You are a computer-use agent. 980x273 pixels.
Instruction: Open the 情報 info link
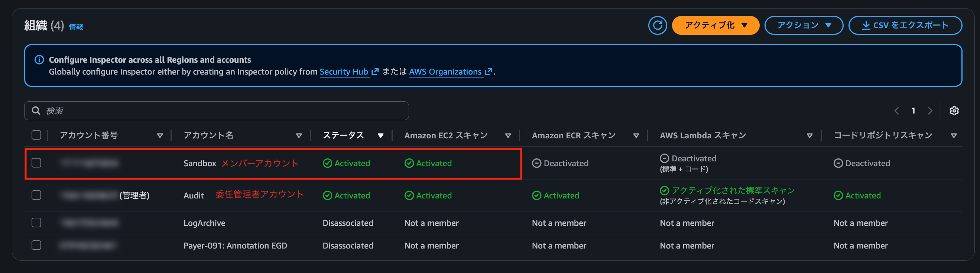tap(76, 27)
